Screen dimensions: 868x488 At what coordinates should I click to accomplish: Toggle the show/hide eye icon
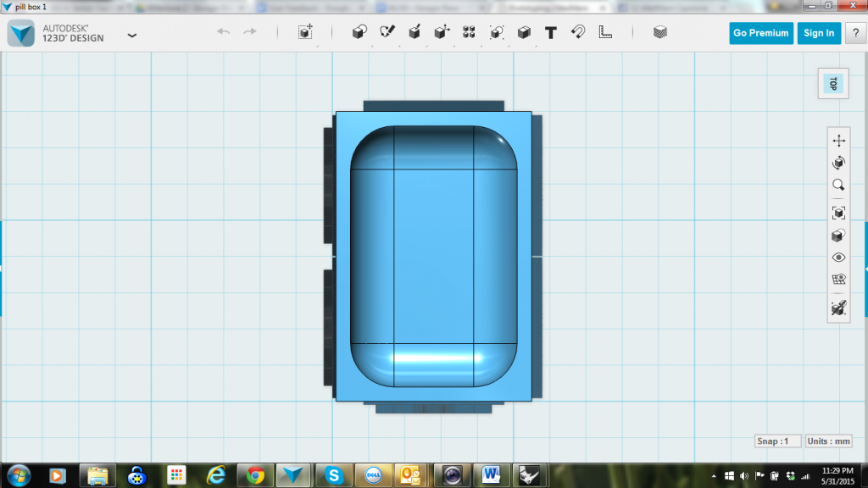click(x=838, y=258)
